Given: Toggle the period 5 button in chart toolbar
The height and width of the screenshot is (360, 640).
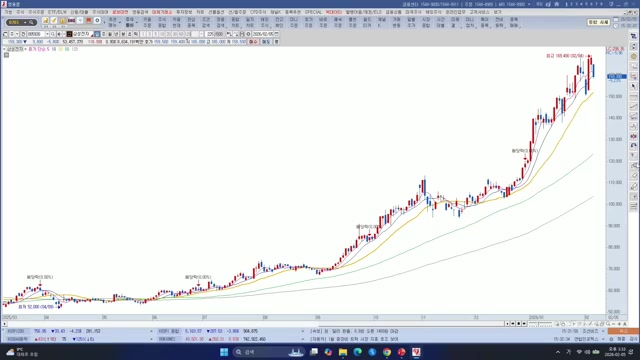Looking at the screenshot, I should (x=156, y=34).
